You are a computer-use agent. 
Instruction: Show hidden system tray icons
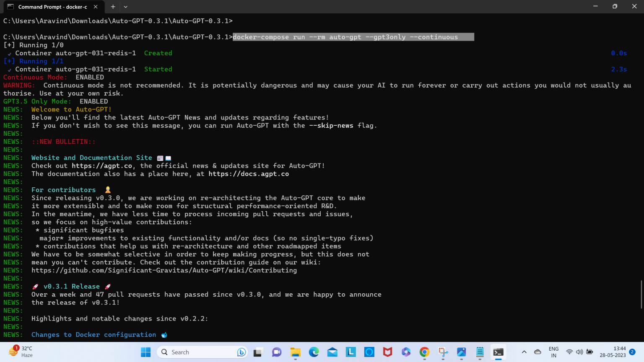click(x=524, y=352)
